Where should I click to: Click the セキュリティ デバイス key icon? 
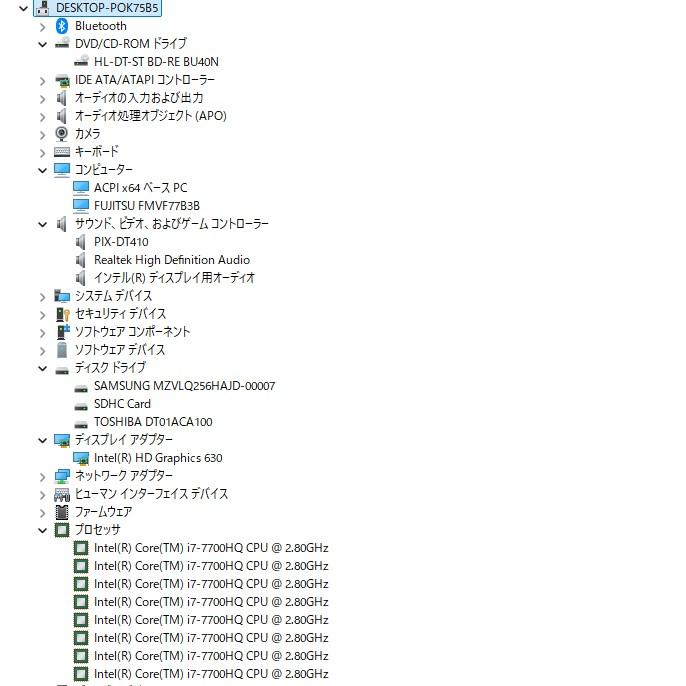pyautogui.click(x=63, y=314)
